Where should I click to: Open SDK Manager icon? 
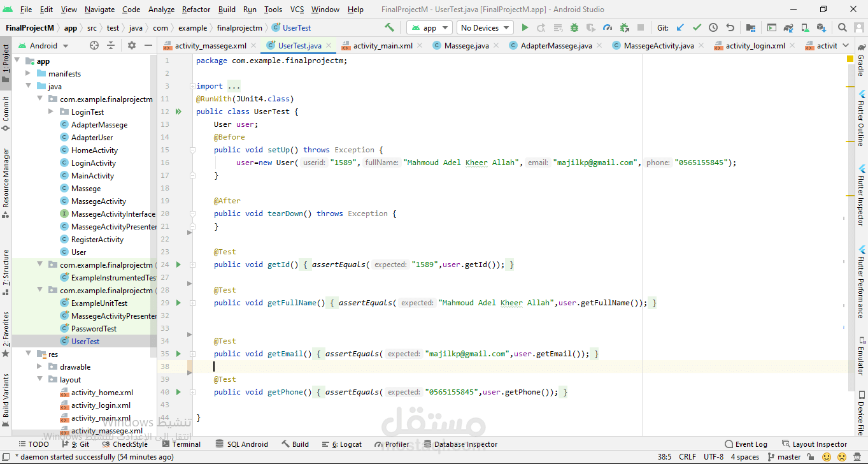tap(822, 27)
